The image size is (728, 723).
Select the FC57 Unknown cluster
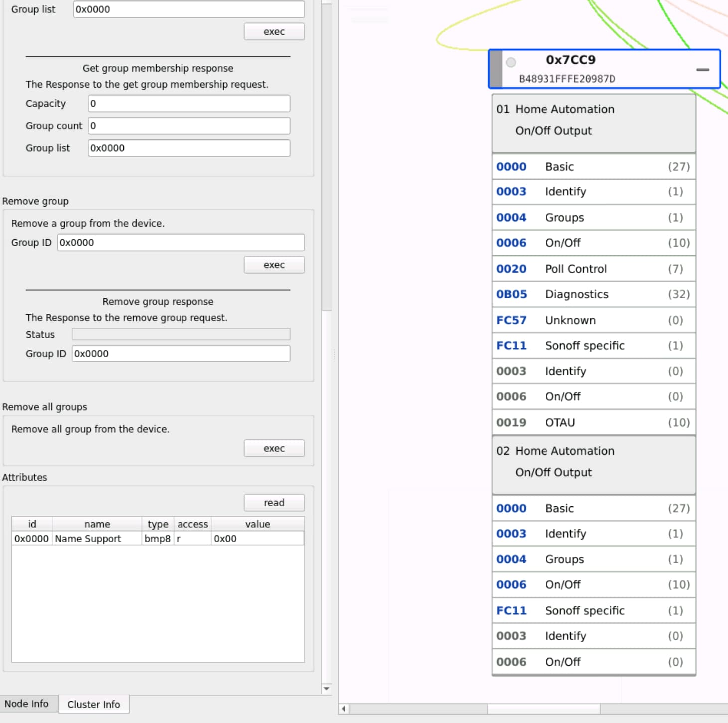pos(593,320)
